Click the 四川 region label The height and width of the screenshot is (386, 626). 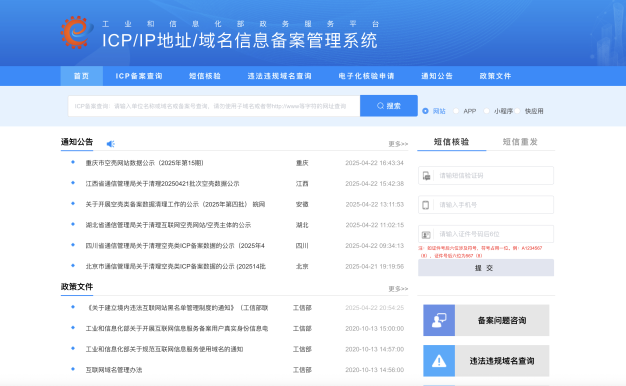pos(302,245)
